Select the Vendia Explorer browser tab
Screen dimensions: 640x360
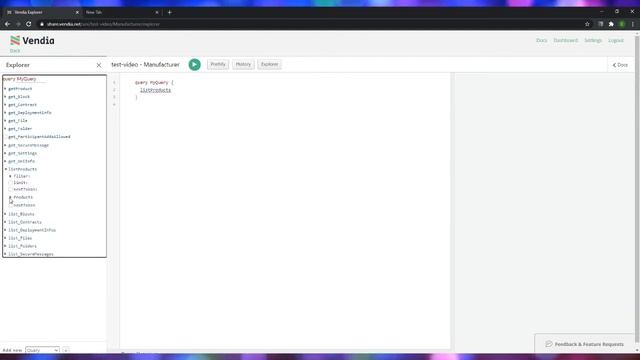coord(42,12)
